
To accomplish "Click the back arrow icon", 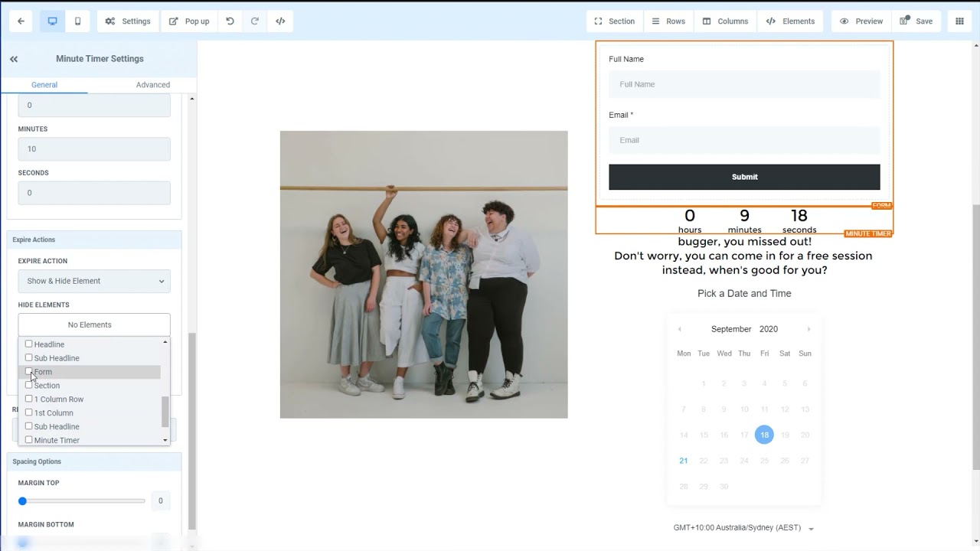I will click(x=21, y=21).
